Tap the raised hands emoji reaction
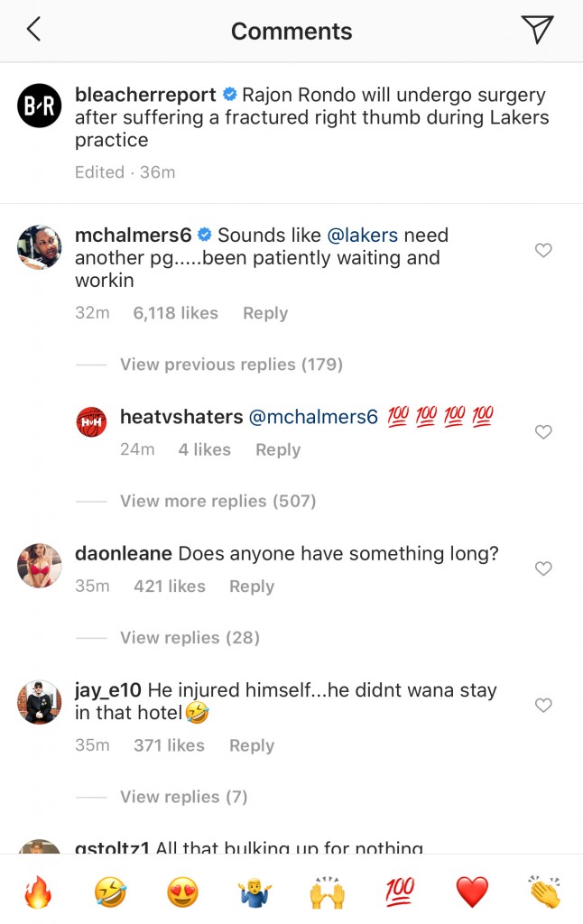Screen dimensions: 583x924 [x=325, y=893]
